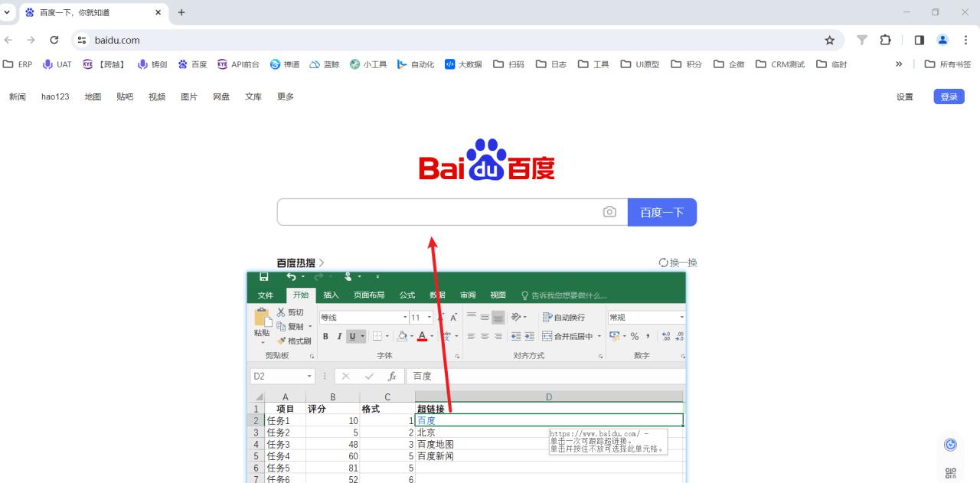Click the Save icon in Excel quick access toolbar
The height and width of the screenshot is (483, 980).
[x=264, y=276]
